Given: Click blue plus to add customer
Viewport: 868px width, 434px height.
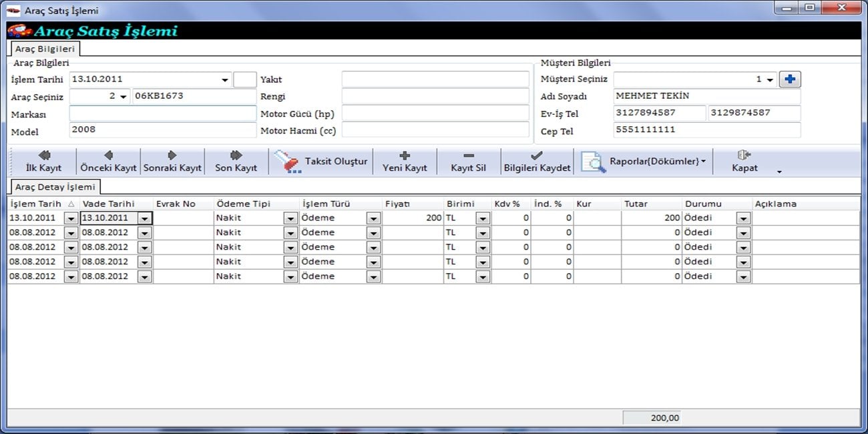Looking at the screenshot, I should tap(791, 79).
